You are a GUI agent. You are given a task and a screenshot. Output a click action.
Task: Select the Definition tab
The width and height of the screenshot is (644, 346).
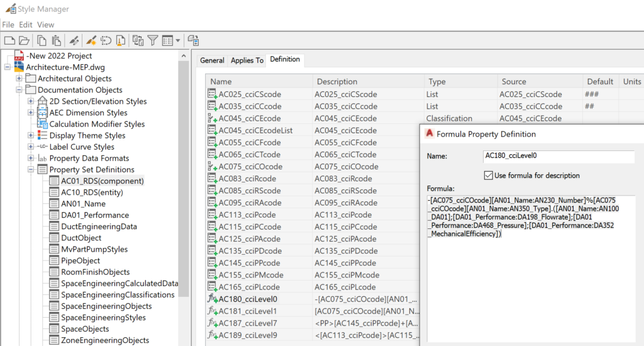285,59
